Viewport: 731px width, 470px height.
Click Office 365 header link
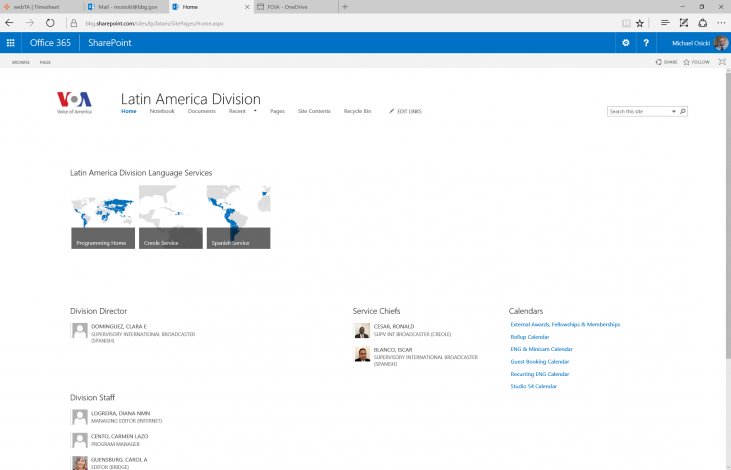tap(50, 43)
